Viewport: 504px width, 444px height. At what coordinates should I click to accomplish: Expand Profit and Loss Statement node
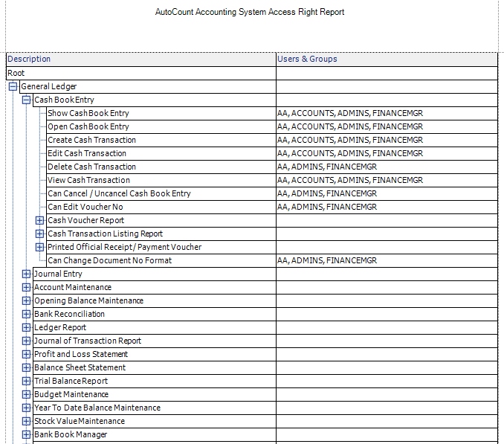(x=26, y=354)
